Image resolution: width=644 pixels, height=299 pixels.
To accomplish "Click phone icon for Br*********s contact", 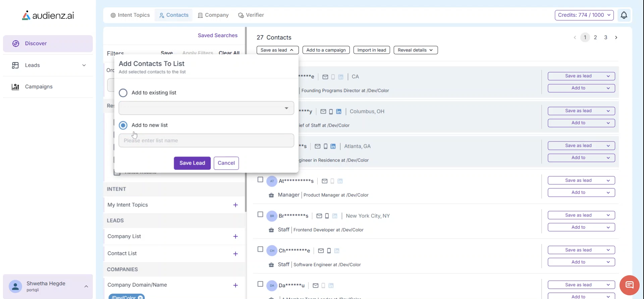I will [327, 216].
